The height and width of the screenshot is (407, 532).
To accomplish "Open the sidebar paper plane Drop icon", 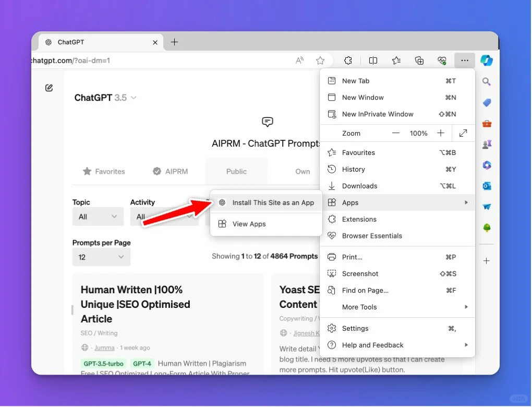I will tap(487, 207).
